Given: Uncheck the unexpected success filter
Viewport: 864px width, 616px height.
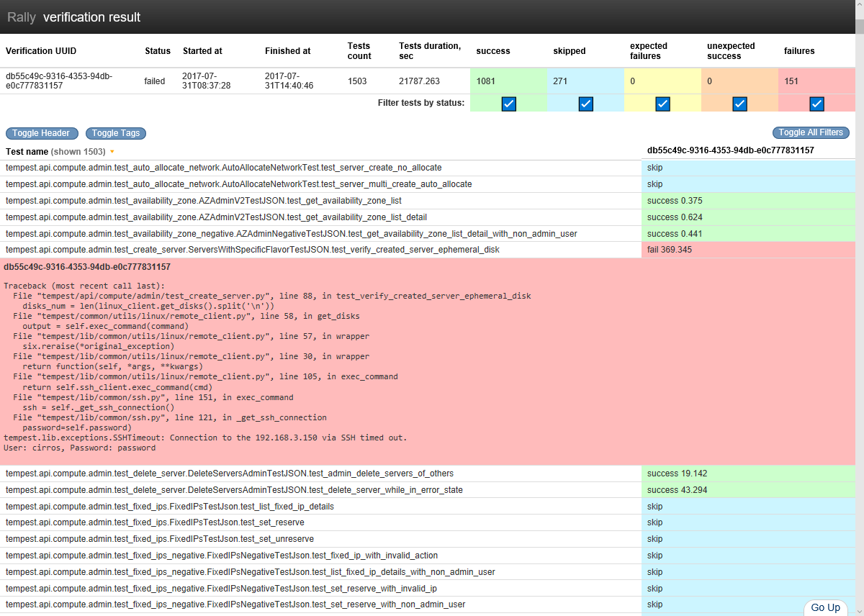Looking at the screenshot, I should pyautogui.click(x=739, y=104).
